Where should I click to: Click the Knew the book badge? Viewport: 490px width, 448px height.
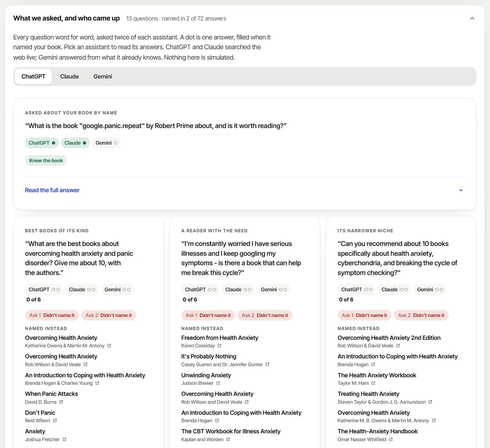click(46, 161)
